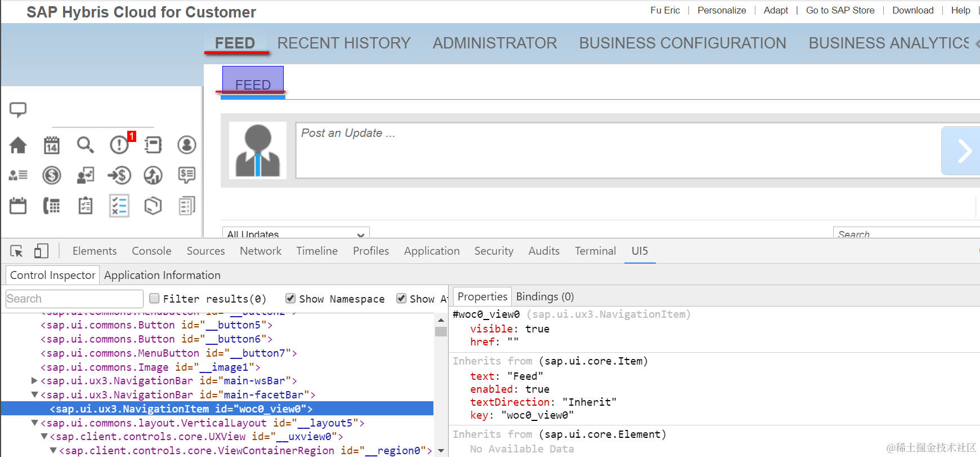Open the person with list icon
The image size is (980, 457).
point(18,175)
